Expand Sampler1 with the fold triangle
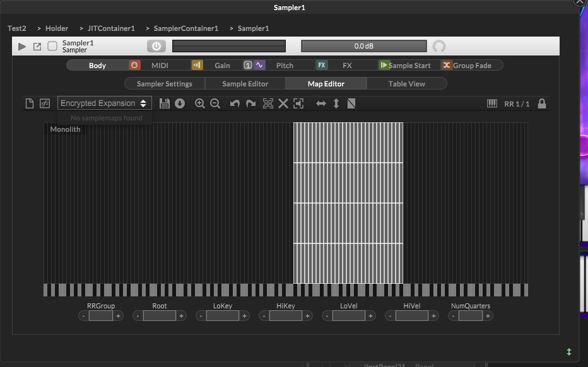The width and height of the screenshot is (588, 367). 22,46
